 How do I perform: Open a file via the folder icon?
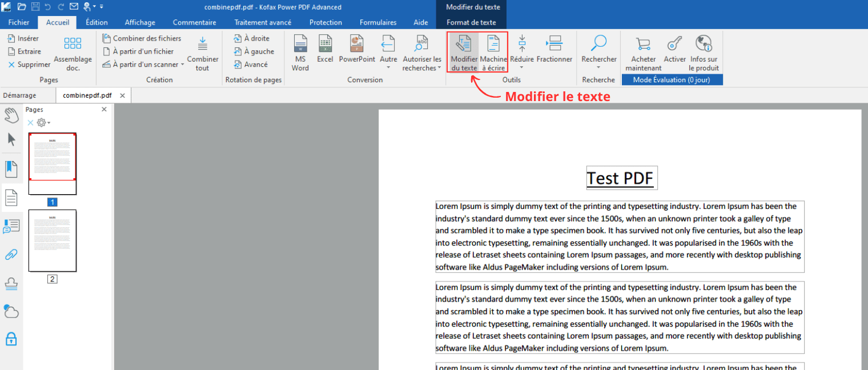[22, 7]
